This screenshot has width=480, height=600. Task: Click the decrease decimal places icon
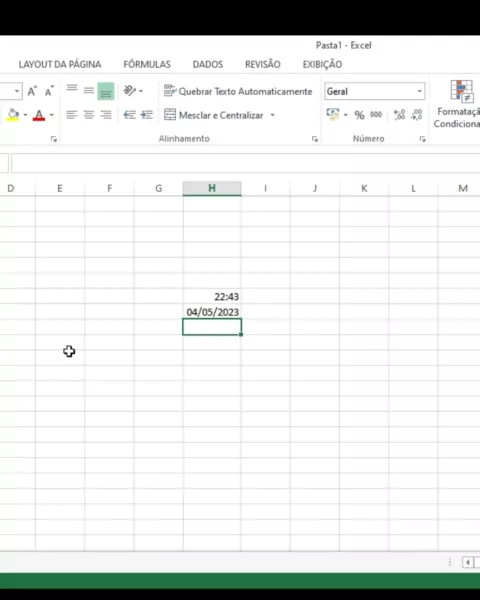click(x=416, y=114)
